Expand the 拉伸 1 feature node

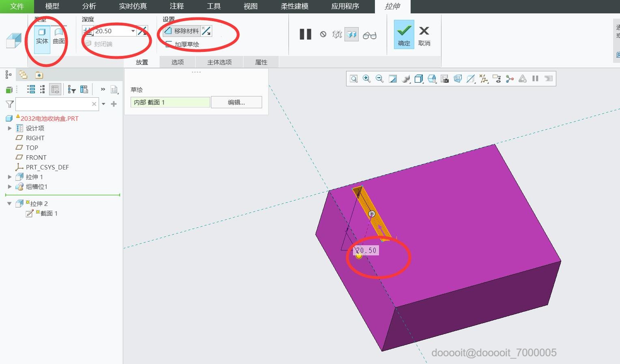[x=10, y=177]
